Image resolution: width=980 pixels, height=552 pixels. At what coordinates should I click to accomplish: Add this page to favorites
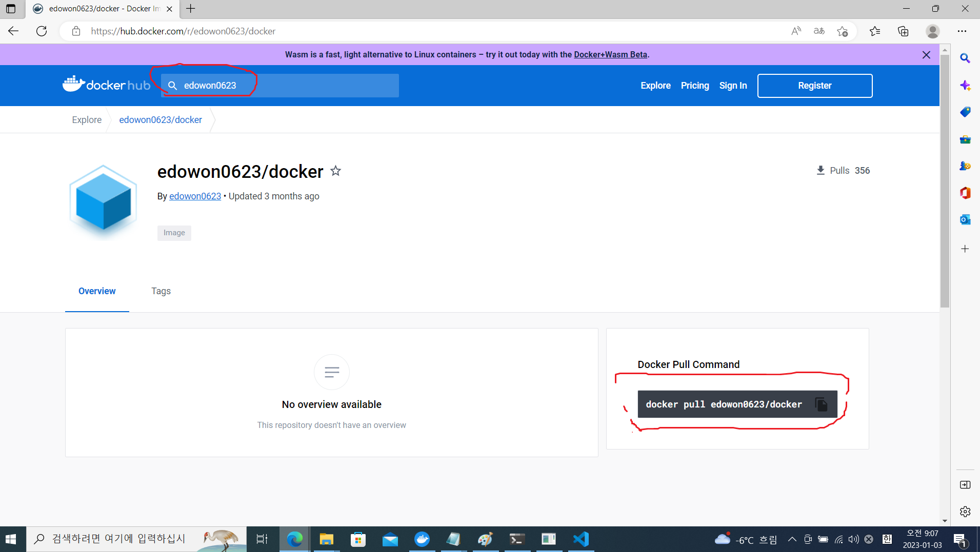click(842, 31)
